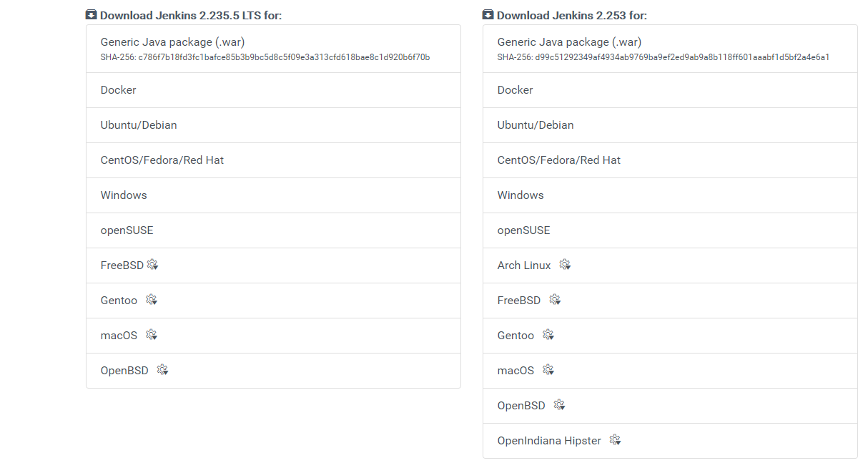Download weekly 2.253 Generic Java package (.war)
Screen dimensions: 868x463
pyautogui.click(x=670, y=49)
